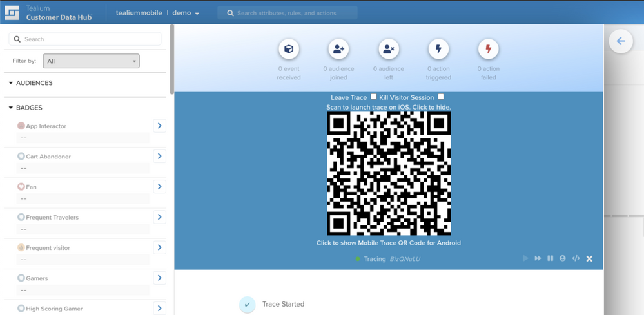Click the action triggered lightning icon
644x315 pixels.
[438, 50]
